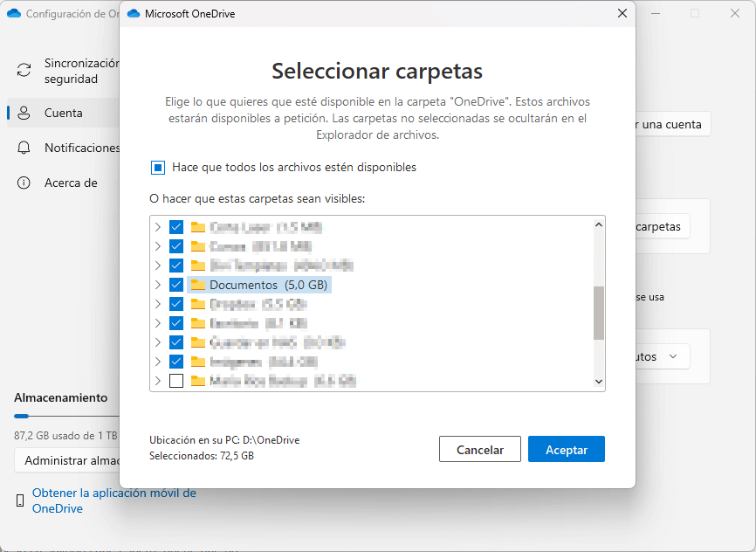Close the Configuración de OneDrive settings window

tap(735, 13)
